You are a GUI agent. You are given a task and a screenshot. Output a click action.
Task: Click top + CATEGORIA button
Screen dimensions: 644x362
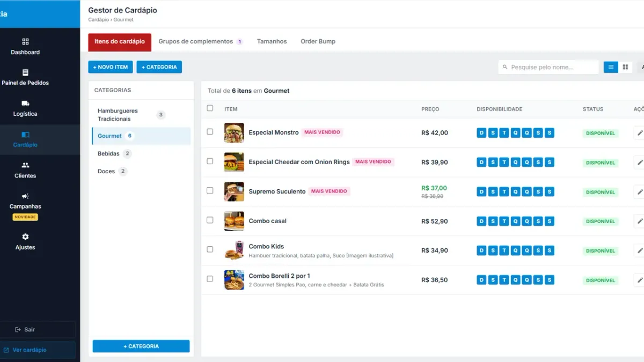159,67
